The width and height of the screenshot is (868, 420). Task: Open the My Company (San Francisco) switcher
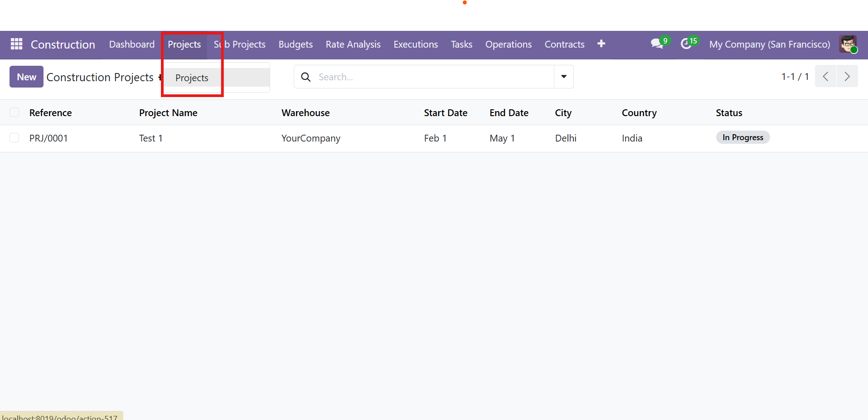769,44
